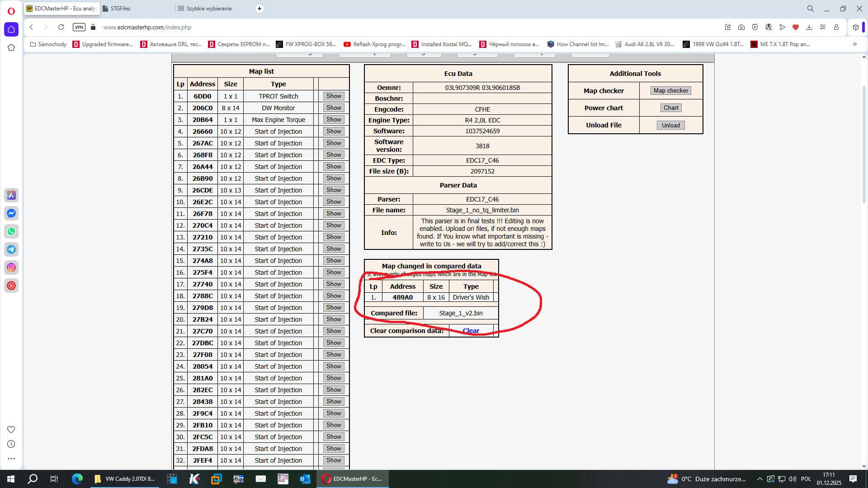Image resolution: width=868 pixels, height=488 pixels.
Task: Click the Map checker button
Action: click(x=671, y=91)
